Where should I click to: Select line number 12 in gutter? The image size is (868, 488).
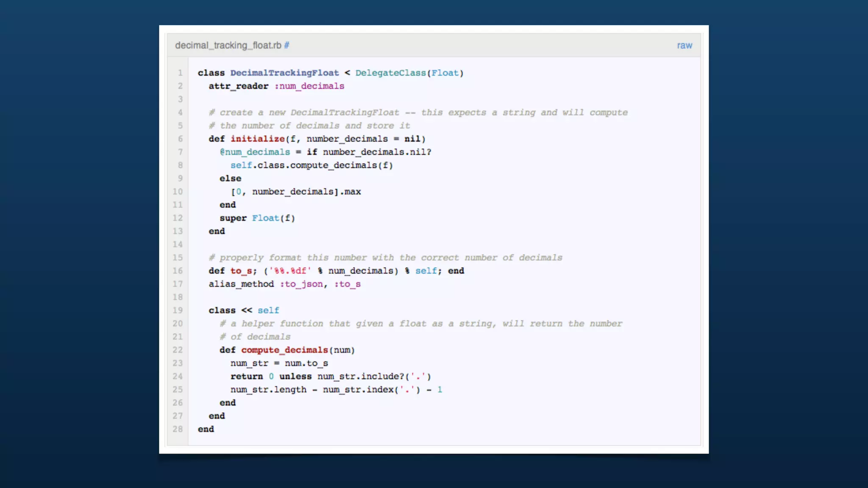178,218
